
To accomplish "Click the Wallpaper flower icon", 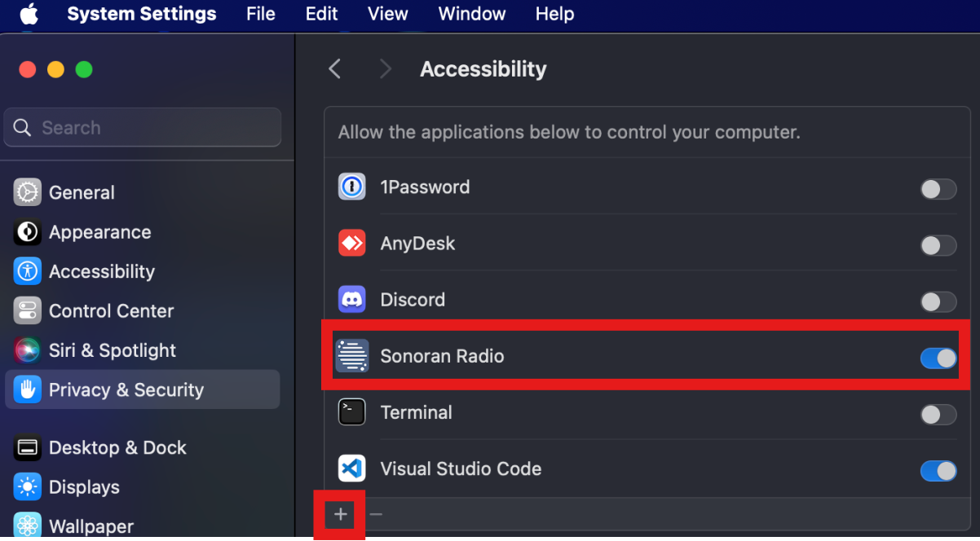I will (x=27, y=526).
